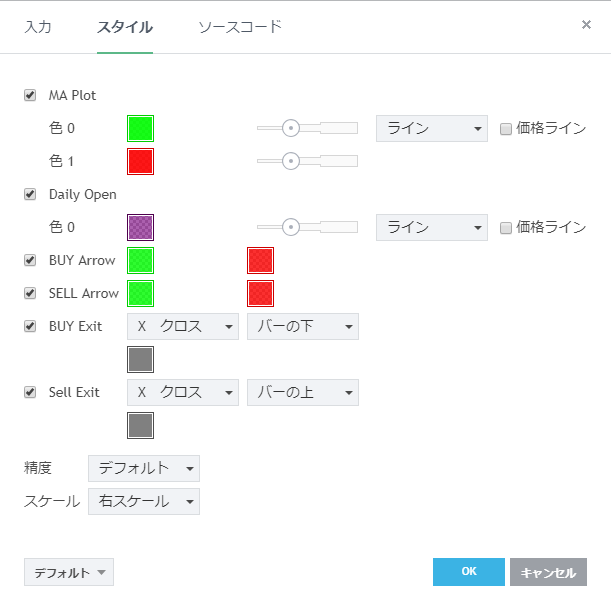Click the キャンセル button
611x610 pixels.
coord(547,572)
